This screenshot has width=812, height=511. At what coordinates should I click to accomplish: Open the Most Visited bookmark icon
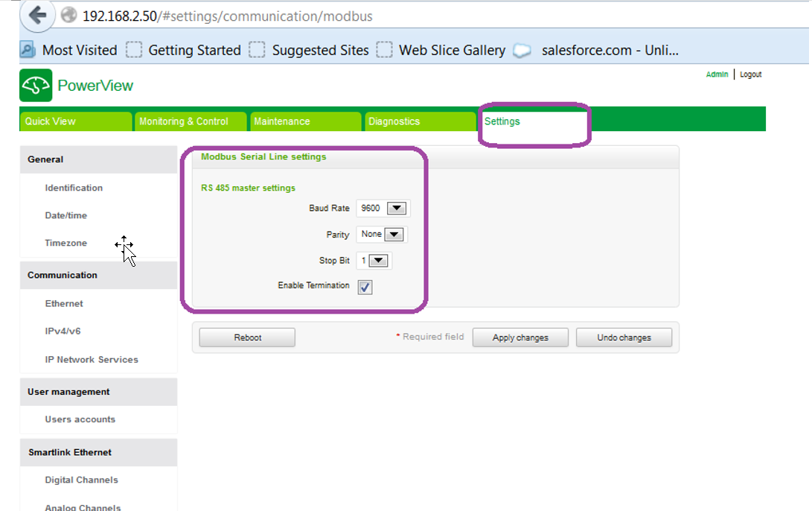click(28, 50)
